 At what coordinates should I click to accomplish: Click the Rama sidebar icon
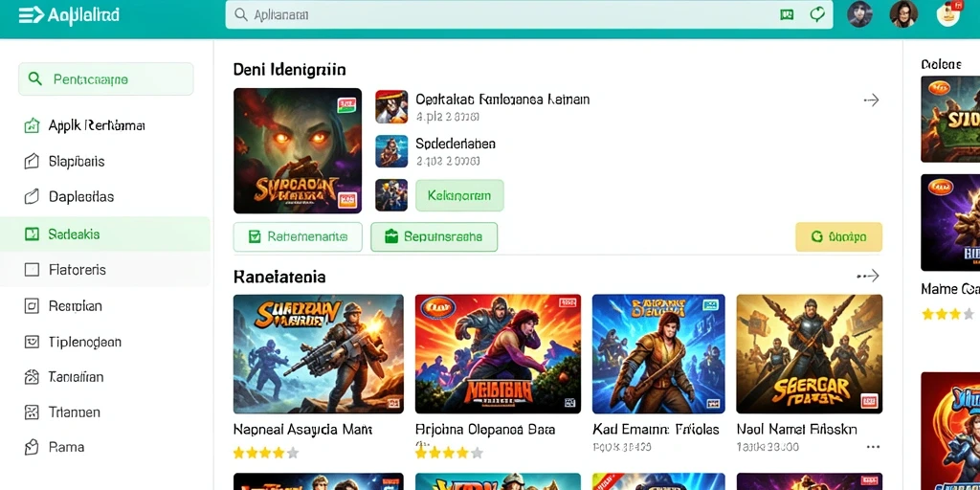click(x=32, y=447)
